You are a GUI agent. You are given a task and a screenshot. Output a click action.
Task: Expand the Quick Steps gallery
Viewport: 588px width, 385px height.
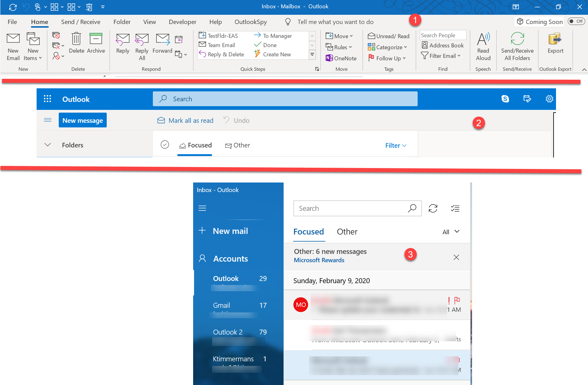pos(312,55)
